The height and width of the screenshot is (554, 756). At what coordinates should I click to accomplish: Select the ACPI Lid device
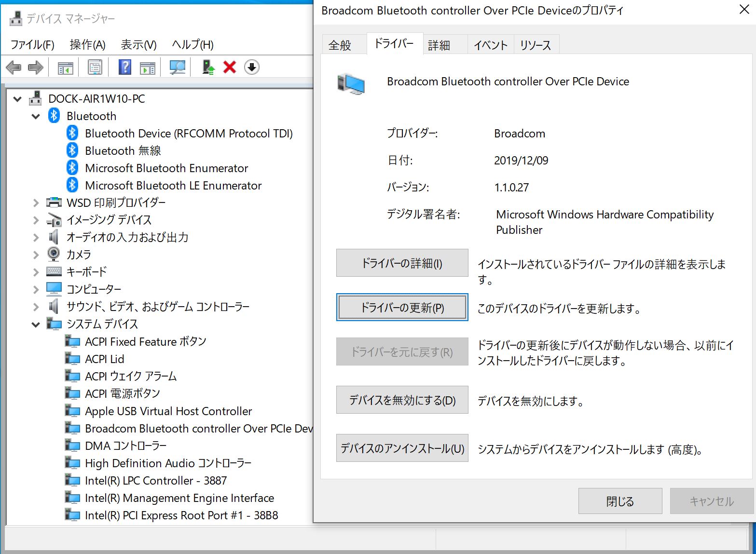[105, 359]
